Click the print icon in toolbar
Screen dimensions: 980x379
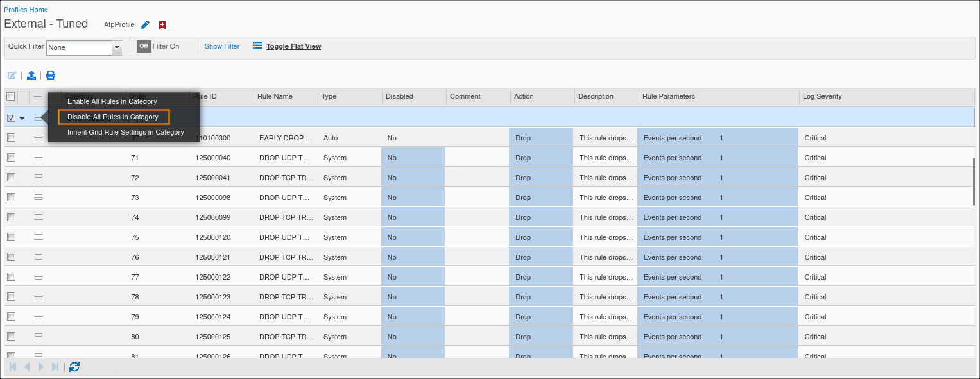pyautogui.click(x=51, y=75)
